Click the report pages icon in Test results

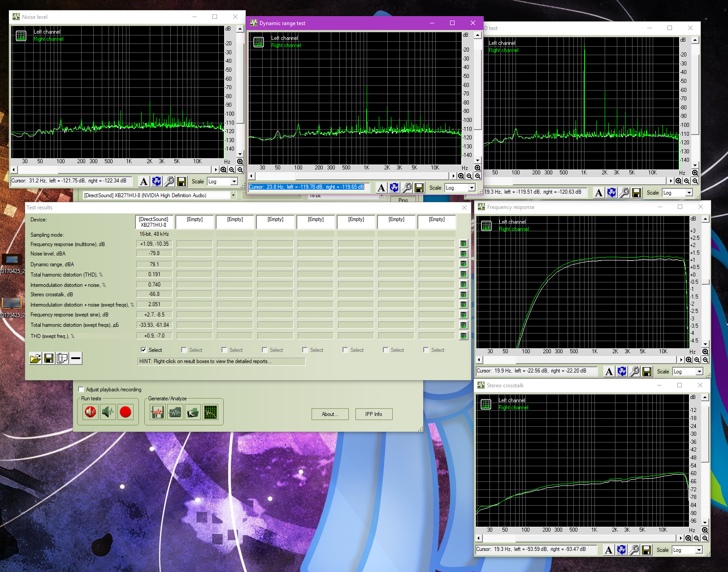click(62, 358)
